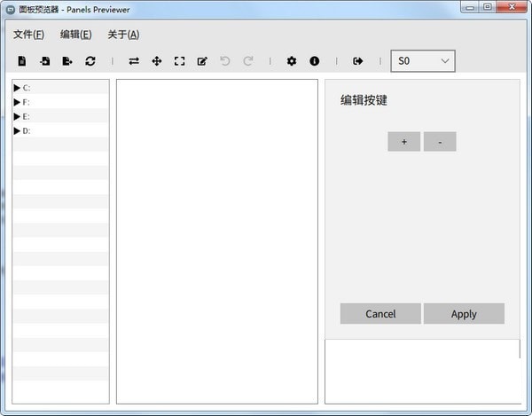Click the Cancel button

380,314
